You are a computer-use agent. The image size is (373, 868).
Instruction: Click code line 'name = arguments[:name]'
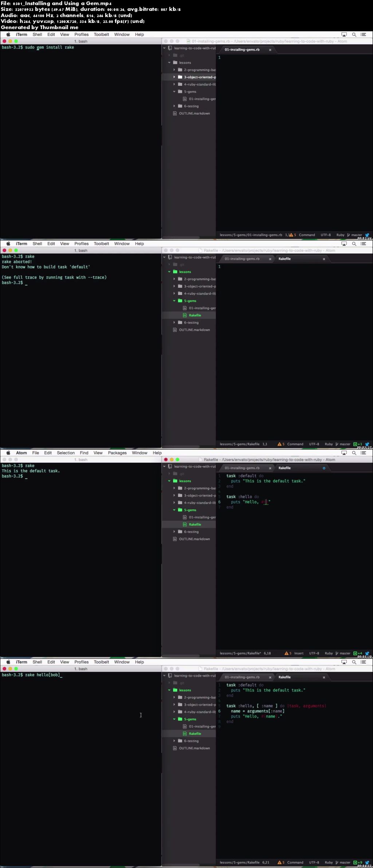coord(258,711)
